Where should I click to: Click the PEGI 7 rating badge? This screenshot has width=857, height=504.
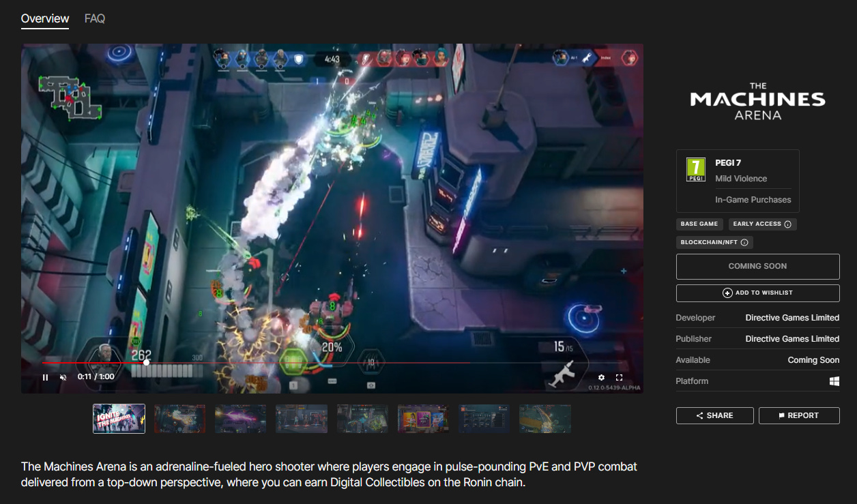tap(695, 169)
